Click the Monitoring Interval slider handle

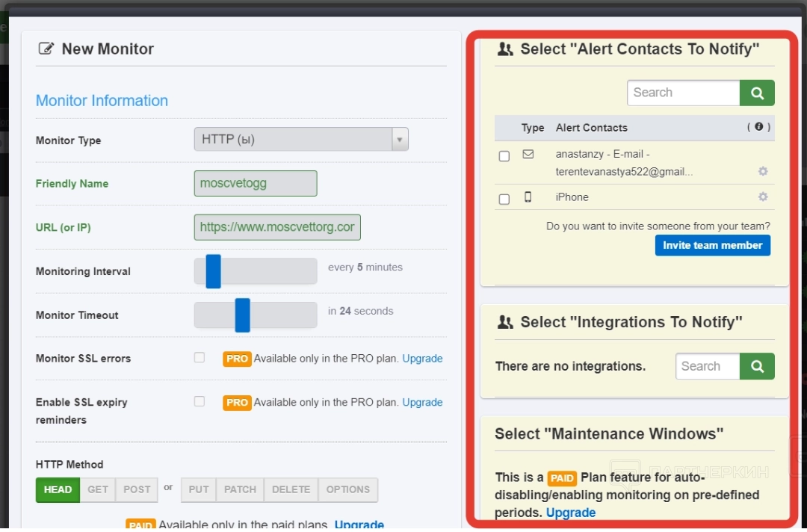214,271
